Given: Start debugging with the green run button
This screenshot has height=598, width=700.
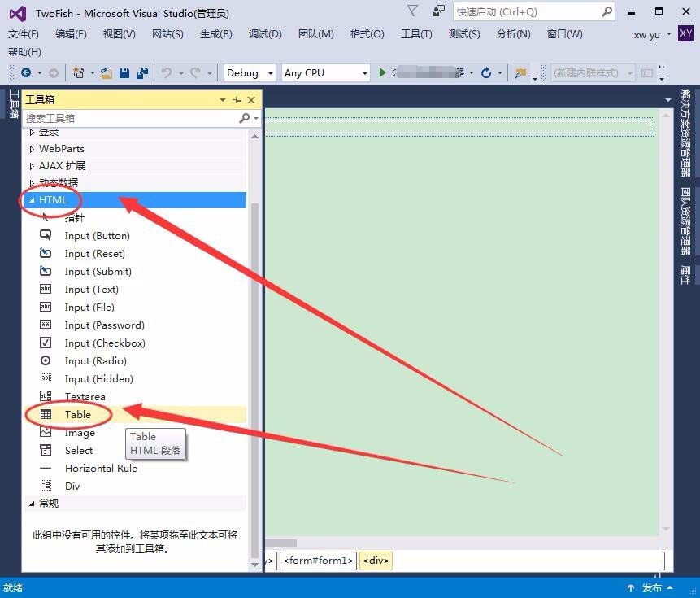Looking at the screenshot, I should pos(382,72).
